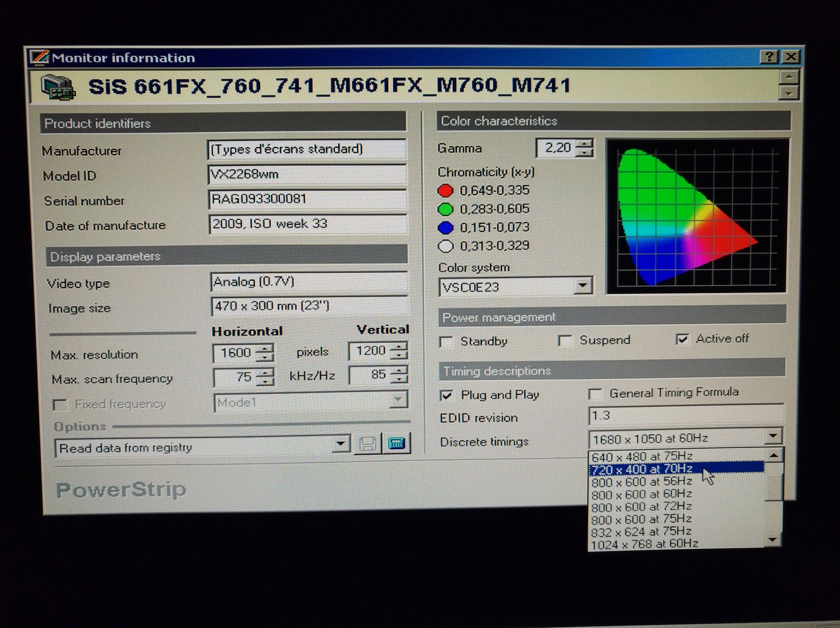Increase vertical max resolution stepper
Screen dimensions: 840x628
pos(399,346)
